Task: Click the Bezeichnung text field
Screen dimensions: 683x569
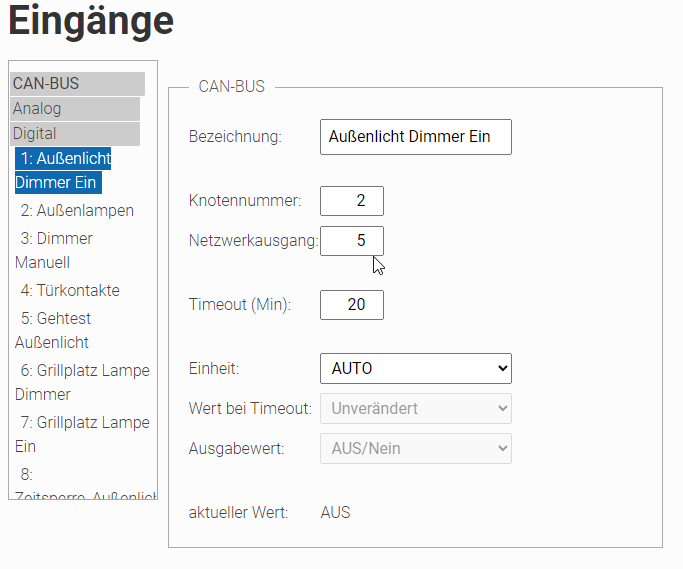Action: click(415, 137)
